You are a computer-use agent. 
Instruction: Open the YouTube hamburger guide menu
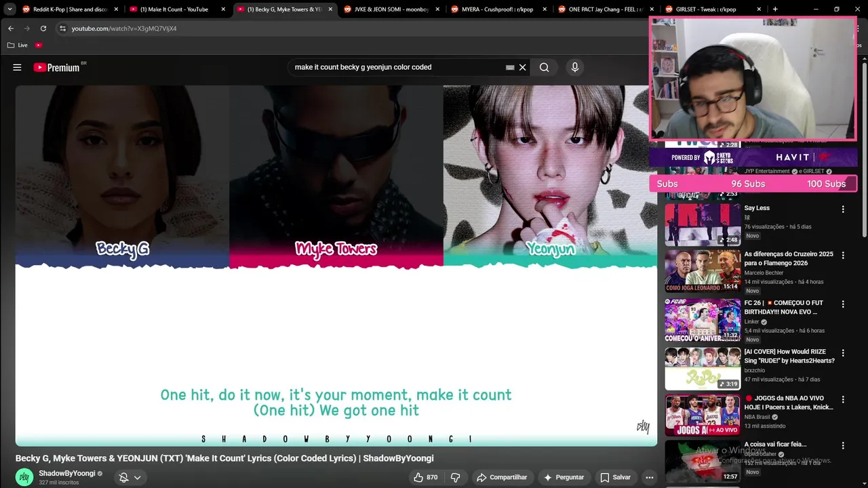coord(17,67)
